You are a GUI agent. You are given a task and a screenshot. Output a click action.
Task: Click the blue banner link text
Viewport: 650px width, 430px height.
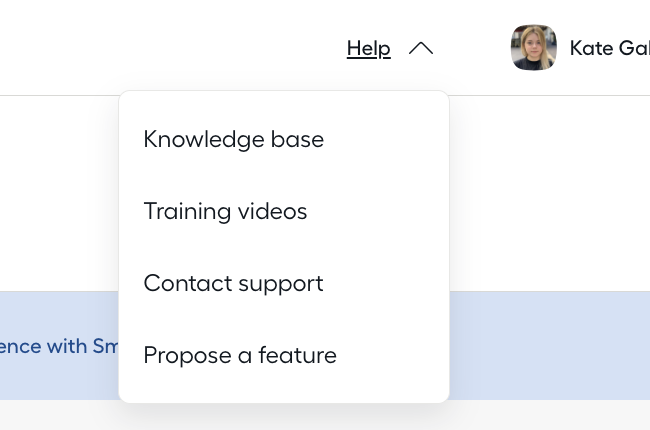point(59,346)
